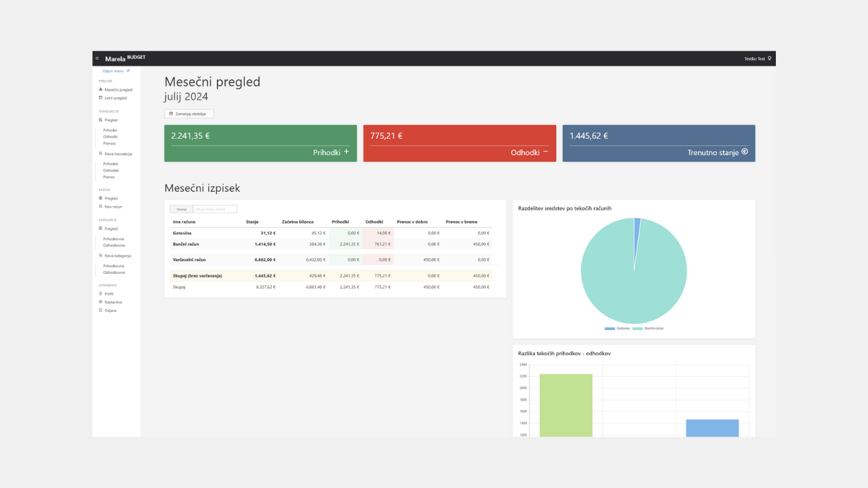Screen dimensions: 868x488
Task: Select Odhodkovna under Nova kategorija
Action: click(x=114, y=272)
